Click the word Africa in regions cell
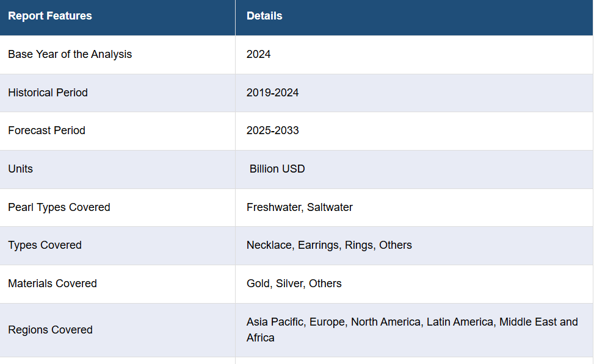Image resolution: width=594 pixels, height=364 pixels. point(260,338)
